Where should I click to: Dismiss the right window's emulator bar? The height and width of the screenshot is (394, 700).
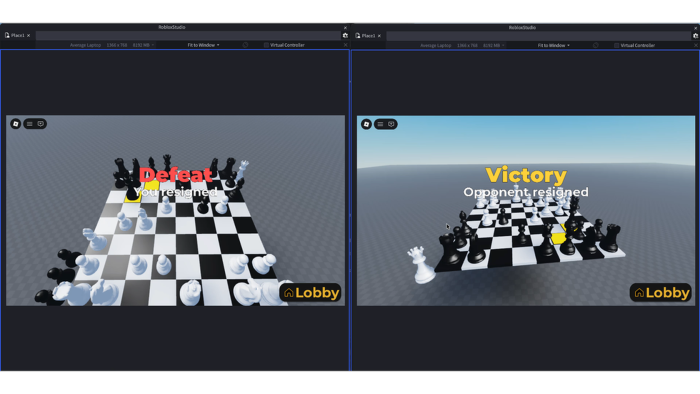coord(696,46)
